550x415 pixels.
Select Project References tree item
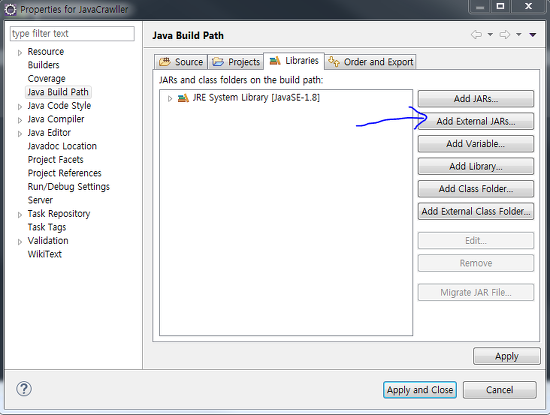(65, 173)
